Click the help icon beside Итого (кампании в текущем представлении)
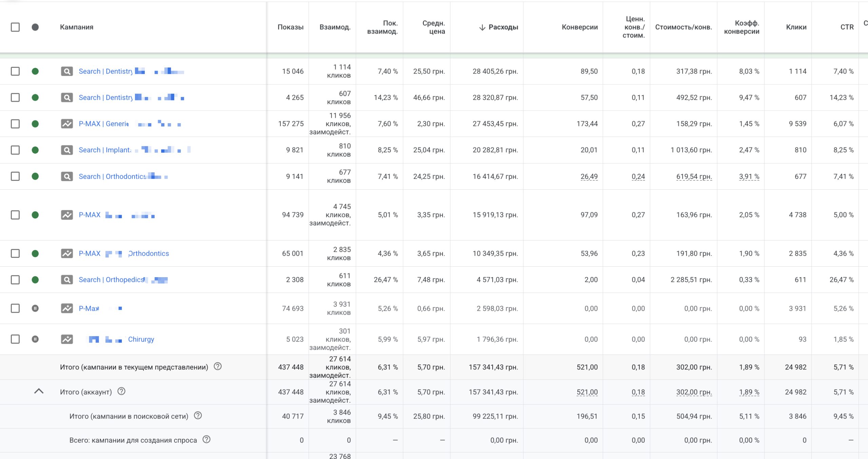The height and width of the screenshot is (459, 868). point(218,366)
